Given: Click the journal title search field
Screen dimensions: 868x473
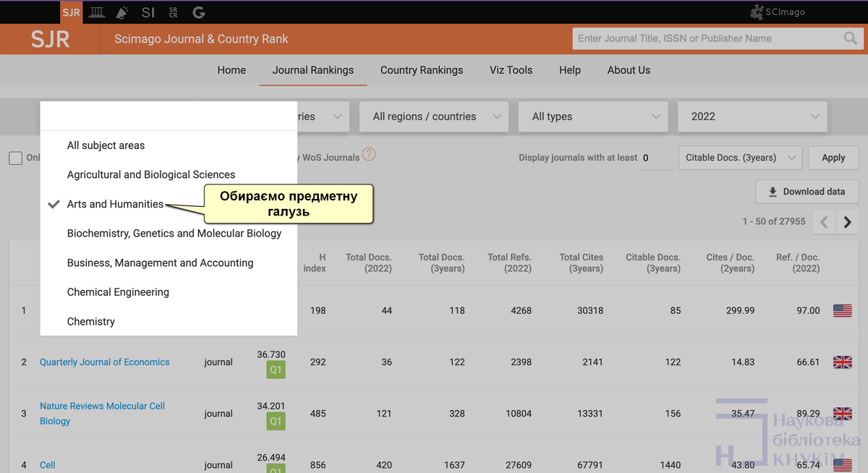Looking at the screenshot, I should pyautogui.click(x=705, y=38).
